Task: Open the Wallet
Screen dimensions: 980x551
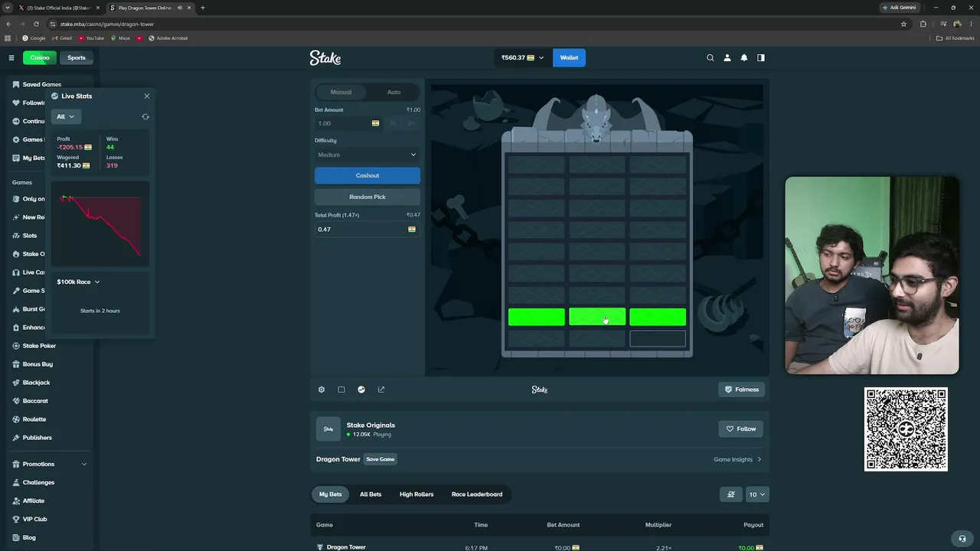Action: coord(569,57)
